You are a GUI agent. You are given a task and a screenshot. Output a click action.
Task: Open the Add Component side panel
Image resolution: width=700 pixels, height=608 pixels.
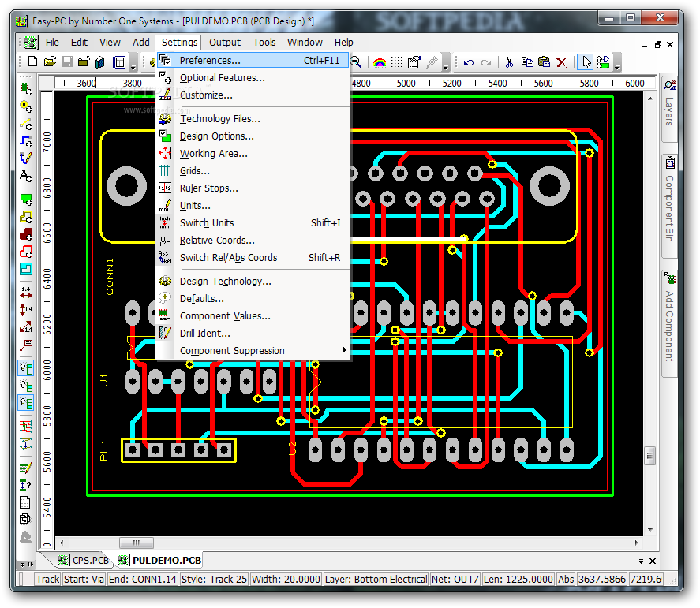[670, 323]
